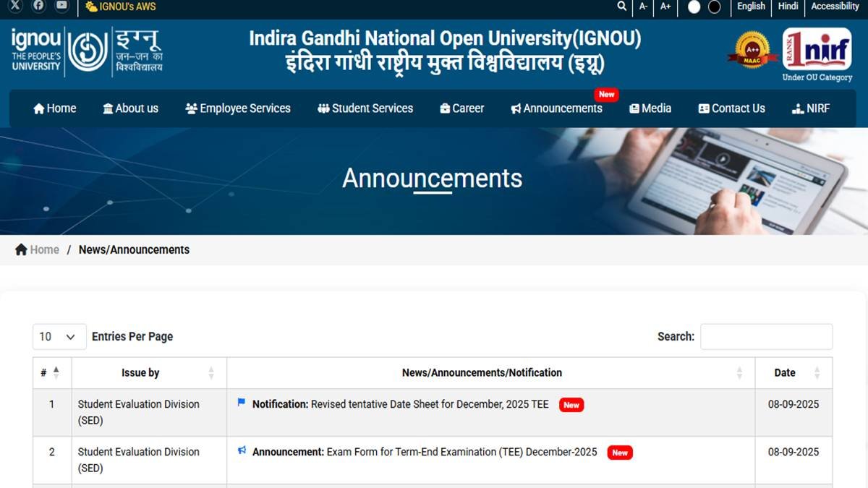Image resolution: width=868 pixels, height=488 pixels.
Task: Open the site search
Action: (x=621, y=7)
